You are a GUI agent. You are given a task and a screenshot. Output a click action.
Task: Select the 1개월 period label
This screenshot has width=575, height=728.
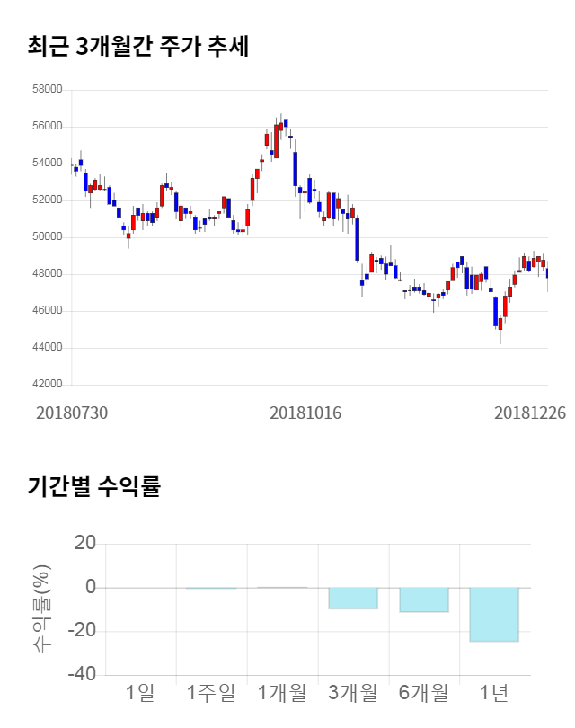click(282, 693)
